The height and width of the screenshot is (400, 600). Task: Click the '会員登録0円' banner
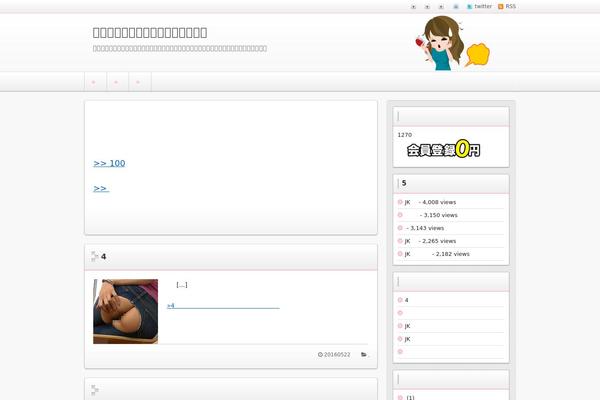point(443,149)
